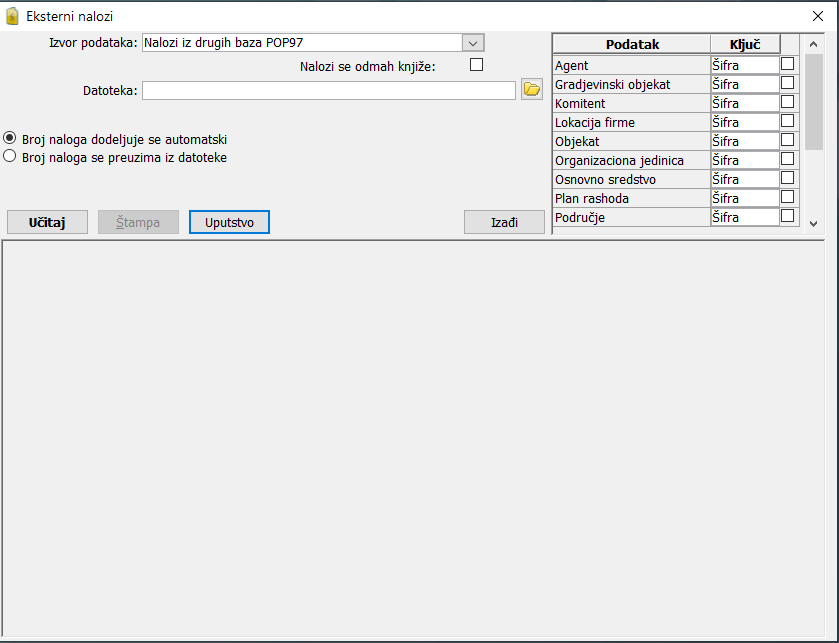Tick the checkbox in the Agent row
Viewport: 839px width, 643px height.
788,65
